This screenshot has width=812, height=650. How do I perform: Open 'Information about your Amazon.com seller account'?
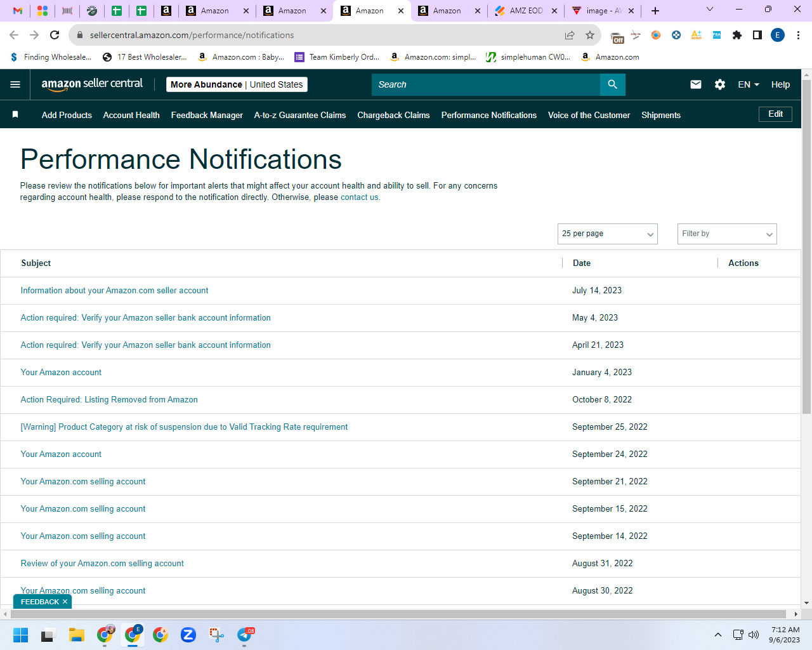coord(114,291)
